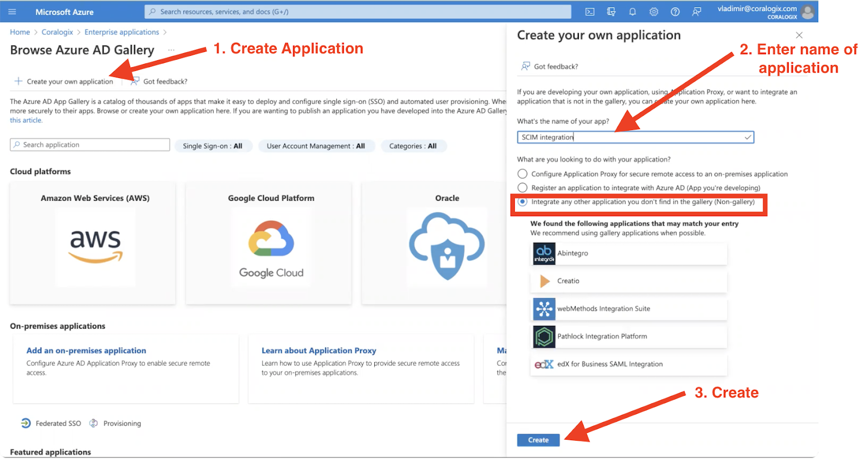The image size is (868, 463).
Task: Open the 'this article' link
Action: 25,120
